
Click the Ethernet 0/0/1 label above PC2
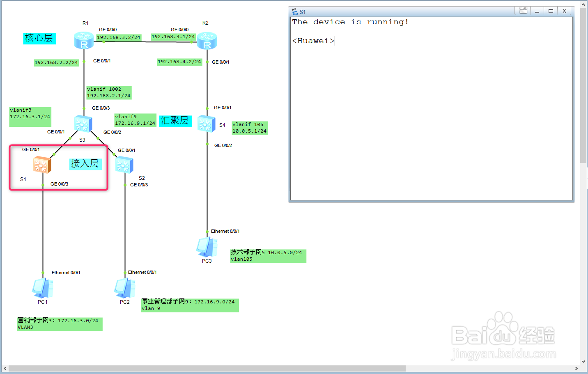142,273
